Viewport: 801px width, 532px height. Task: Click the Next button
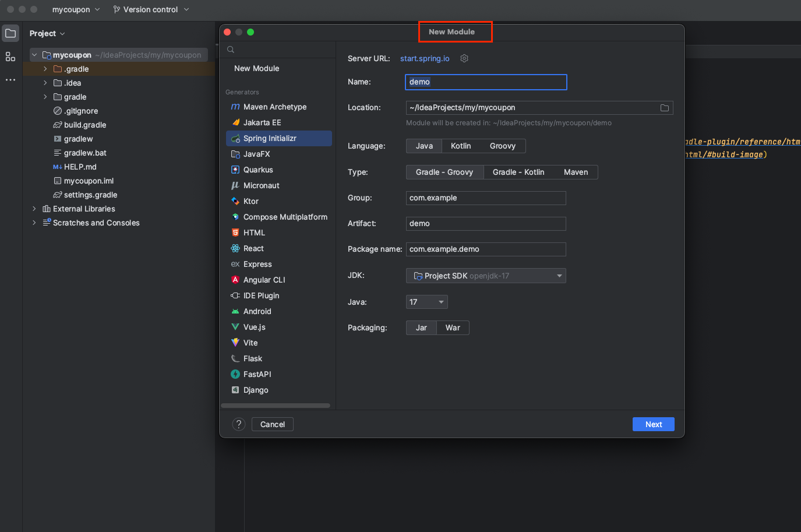(654, 424)
